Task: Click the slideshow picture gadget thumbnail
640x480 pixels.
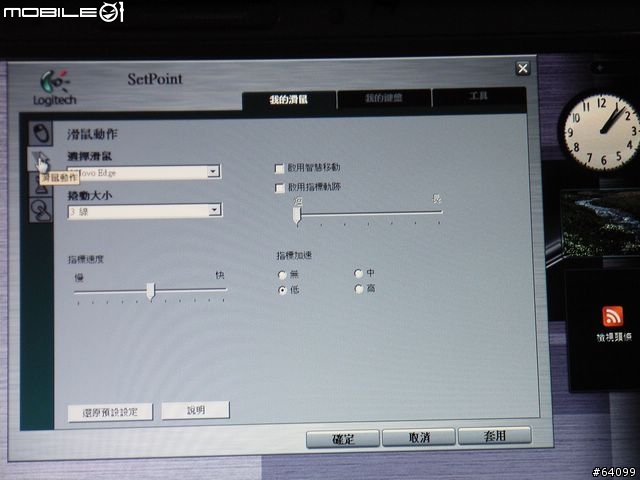Action: point(600,222)
